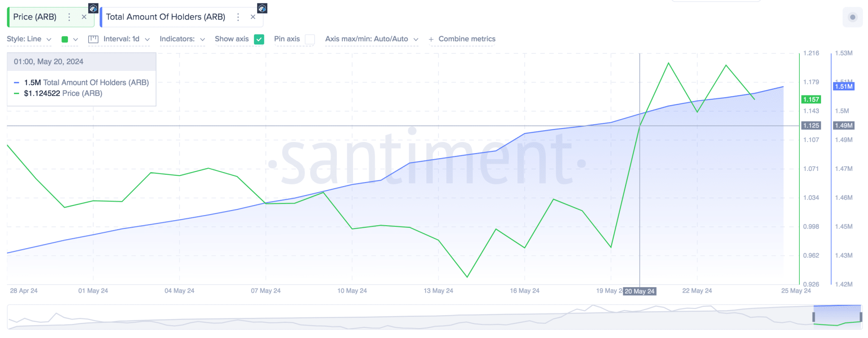
Task: Click the 1.034 price axis value
Action: coord(811,198)
